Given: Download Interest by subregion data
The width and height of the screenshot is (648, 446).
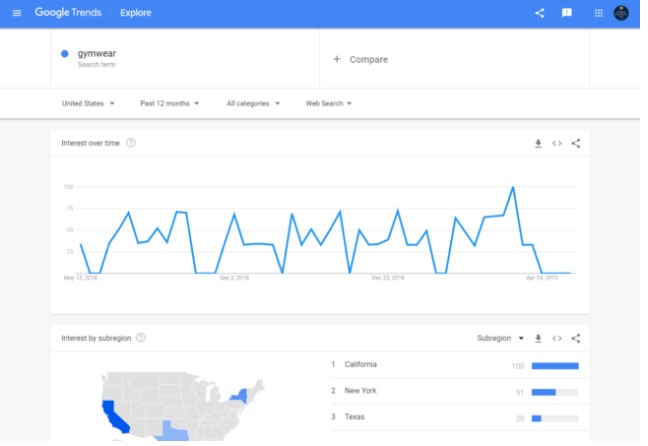Looking at the screenshot, I should (x=538, y=338).
